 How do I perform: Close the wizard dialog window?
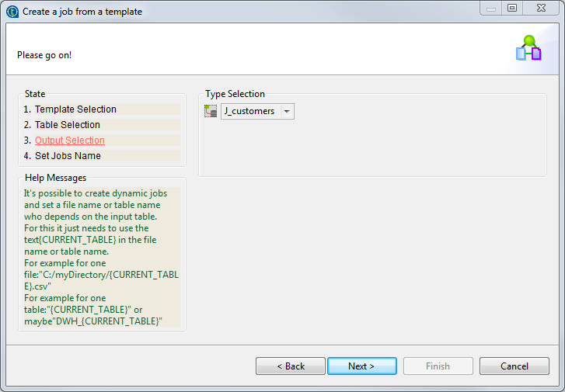pos(541,8)
